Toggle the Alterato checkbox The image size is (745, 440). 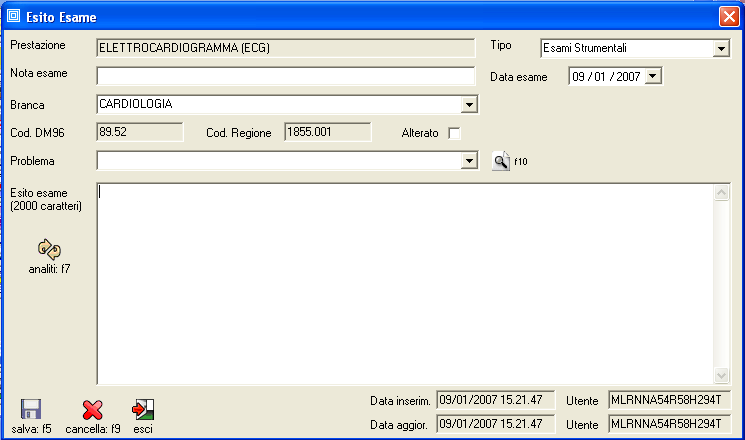[454, 133]
